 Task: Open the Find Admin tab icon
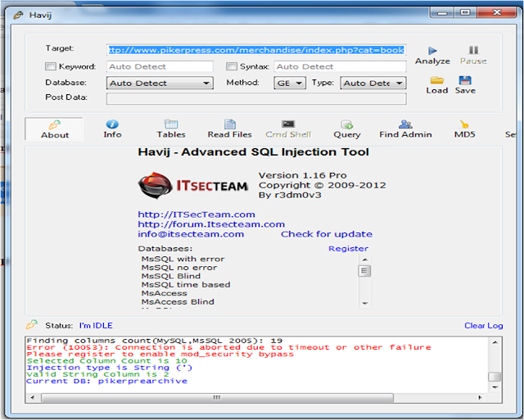pyautogui.click(x=405, y=124)
